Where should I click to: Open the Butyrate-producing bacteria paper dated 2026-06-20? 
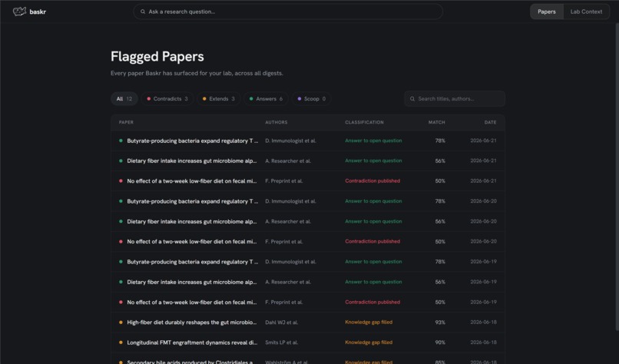308,201
